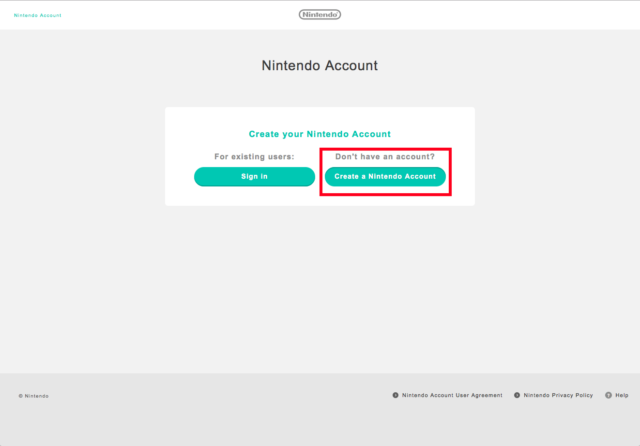The width and height of the screenshot is (640, 446).
Task: Select the '© Nintendo' copyright text
Action: click(33, 396)
